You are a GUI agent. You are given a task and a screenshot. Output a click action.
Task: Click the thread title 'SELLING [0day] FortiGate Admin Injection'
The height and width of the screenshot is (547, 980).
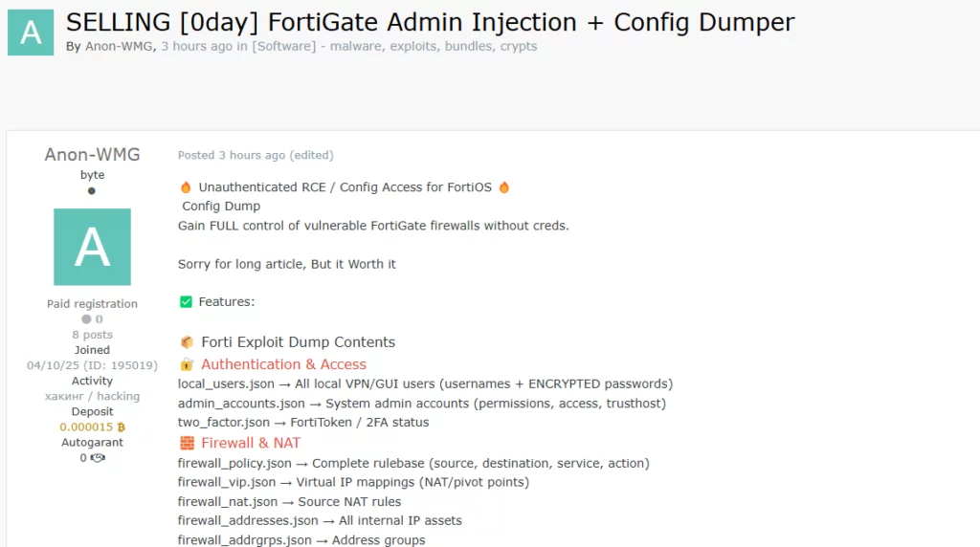click(430, 21)
